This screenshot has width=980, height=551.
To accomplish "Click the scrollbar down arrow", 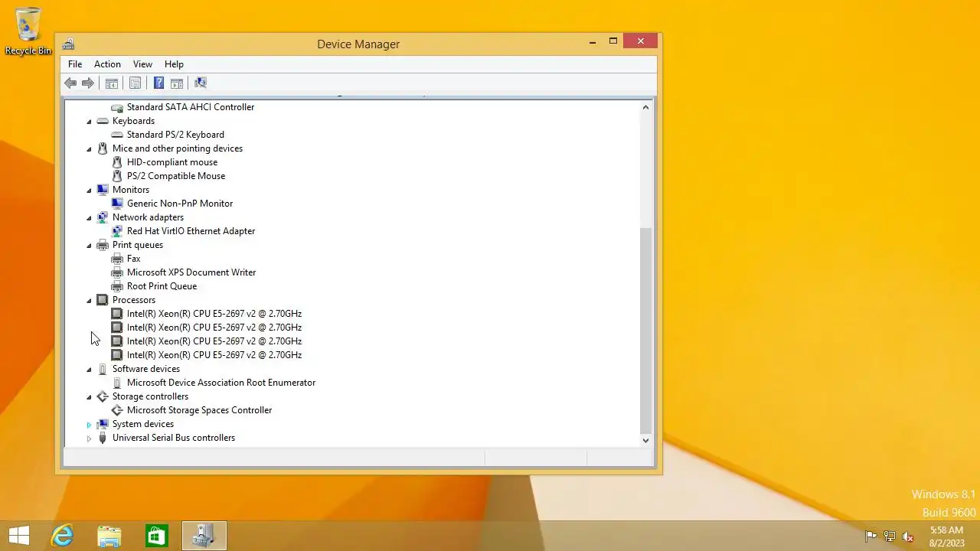I will [x=645, y=440].
